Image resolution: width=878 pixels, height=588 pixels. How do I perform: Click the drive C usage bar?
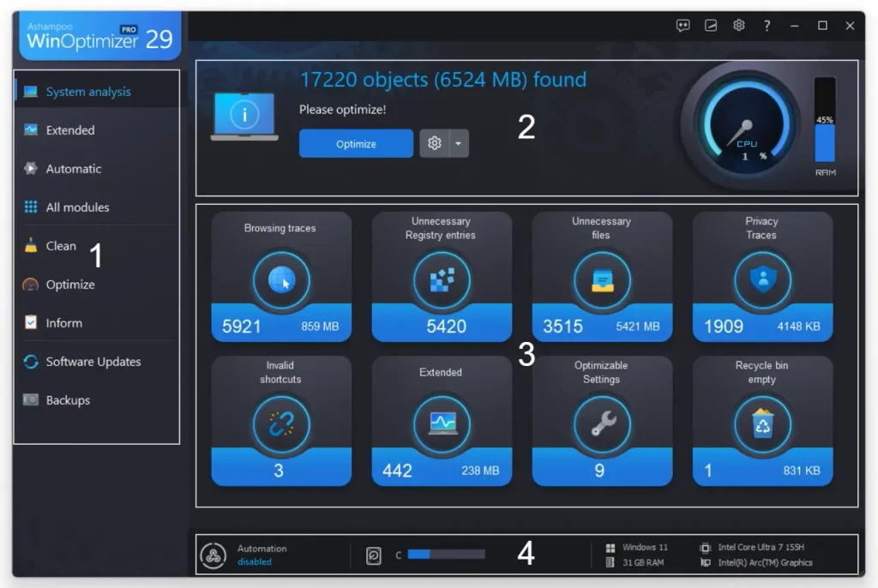click(446, 555)
